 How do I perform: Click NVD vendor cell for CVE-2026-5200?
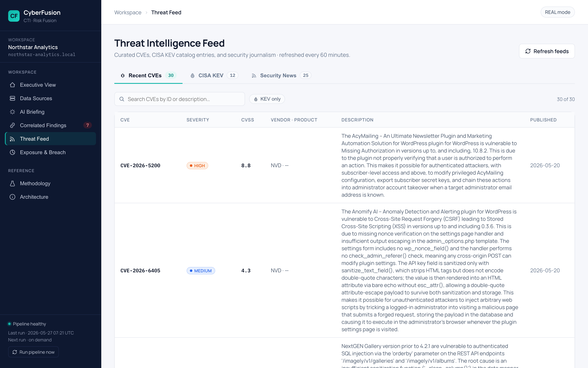(280, 166)
